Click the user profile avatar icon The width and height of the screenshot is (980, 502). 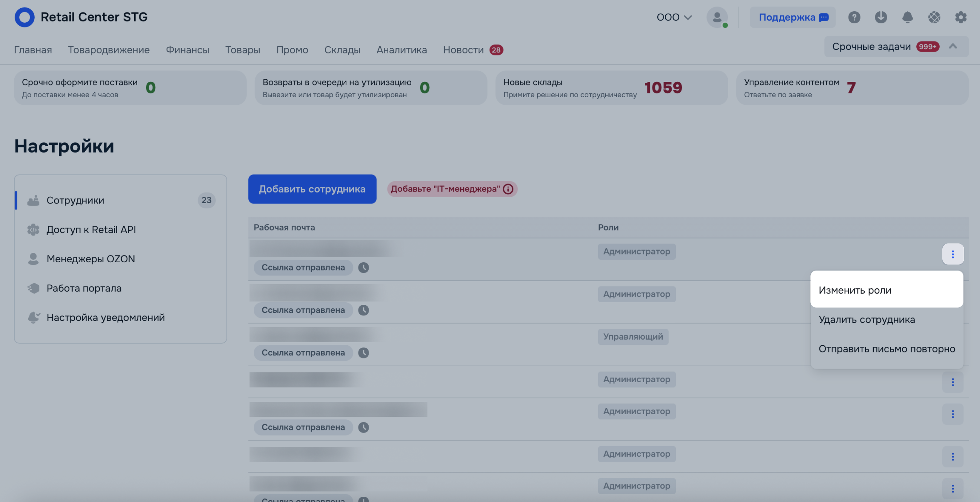point(717,17)
